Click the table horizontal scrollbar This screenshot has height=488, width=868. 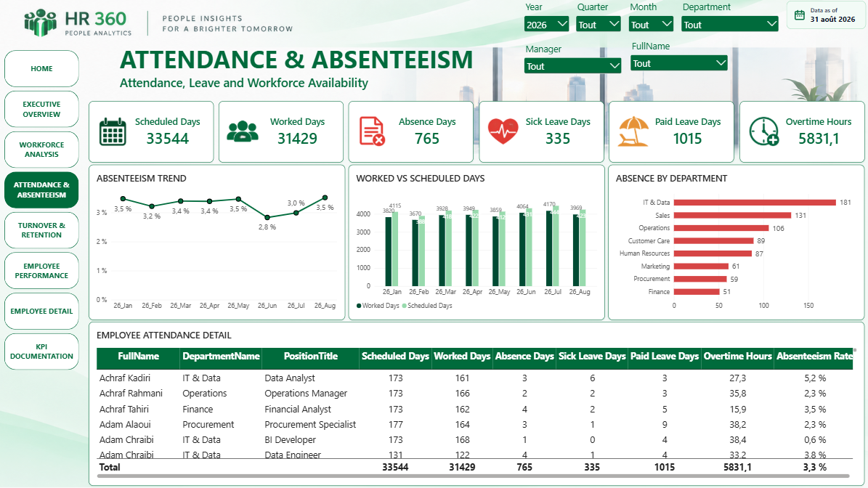(x=474, y=476)
